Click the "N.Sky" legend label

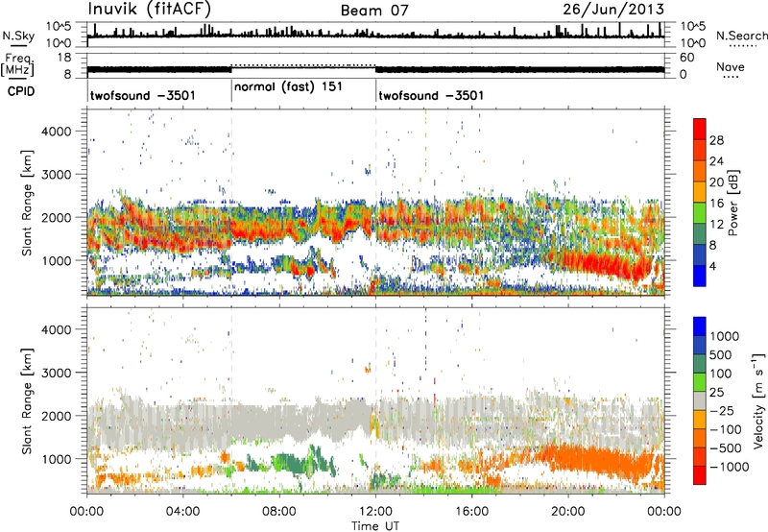[x=18, y=36]
